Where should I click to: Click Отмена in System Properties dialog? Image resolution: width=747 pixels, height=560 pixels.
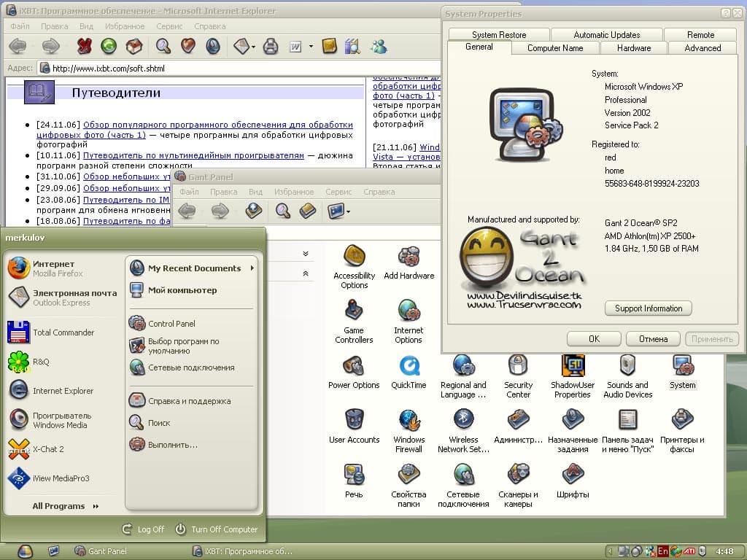[653, 338]
